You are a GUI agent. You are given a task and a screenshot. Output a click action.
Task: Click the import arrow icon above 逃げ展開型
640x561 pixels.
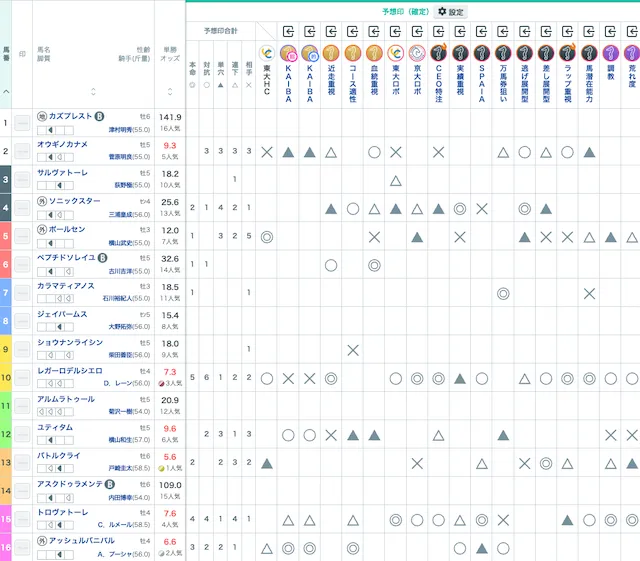click(x=524, y=31)
